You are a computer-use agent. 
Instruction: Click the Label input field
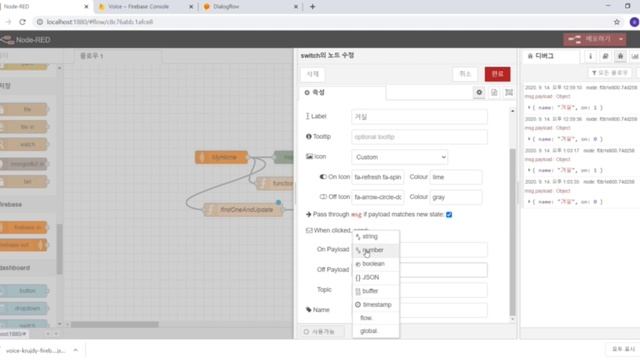coord(419,117)
